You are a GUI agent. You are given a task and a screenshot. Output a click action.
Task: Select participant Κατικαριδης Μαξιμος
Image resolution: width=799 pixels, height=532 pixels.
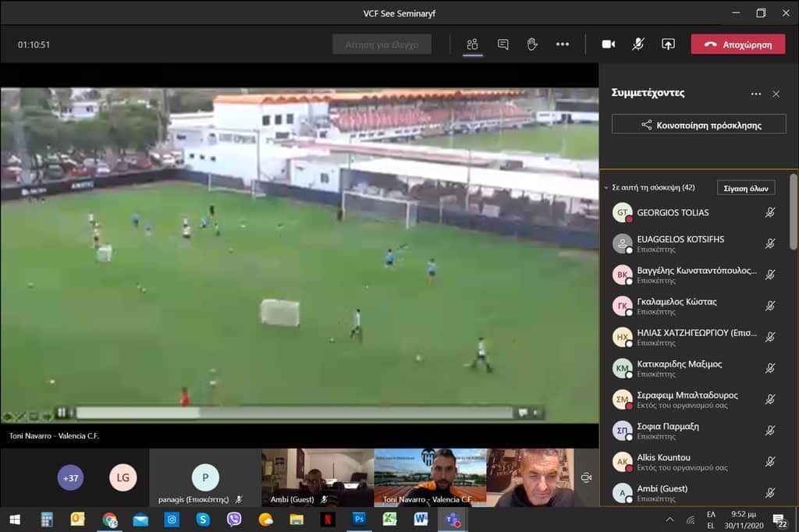695,368
